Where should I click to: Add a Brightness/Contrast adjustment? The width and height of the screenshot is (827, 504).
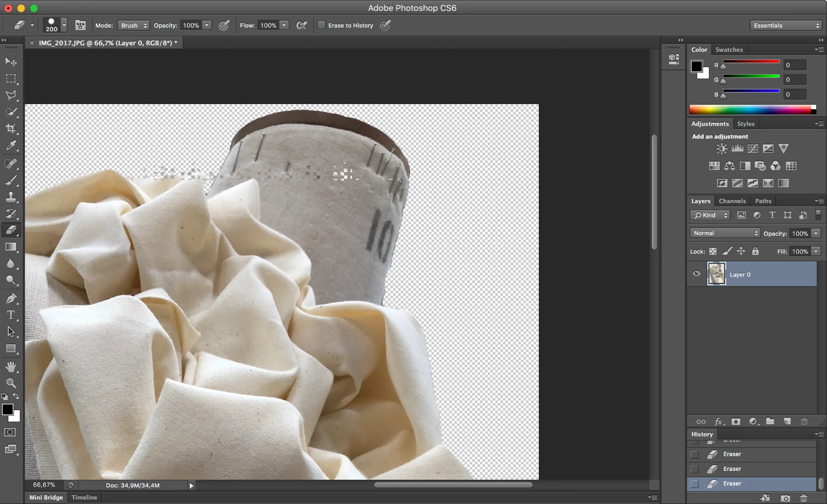tap(722, 149)
